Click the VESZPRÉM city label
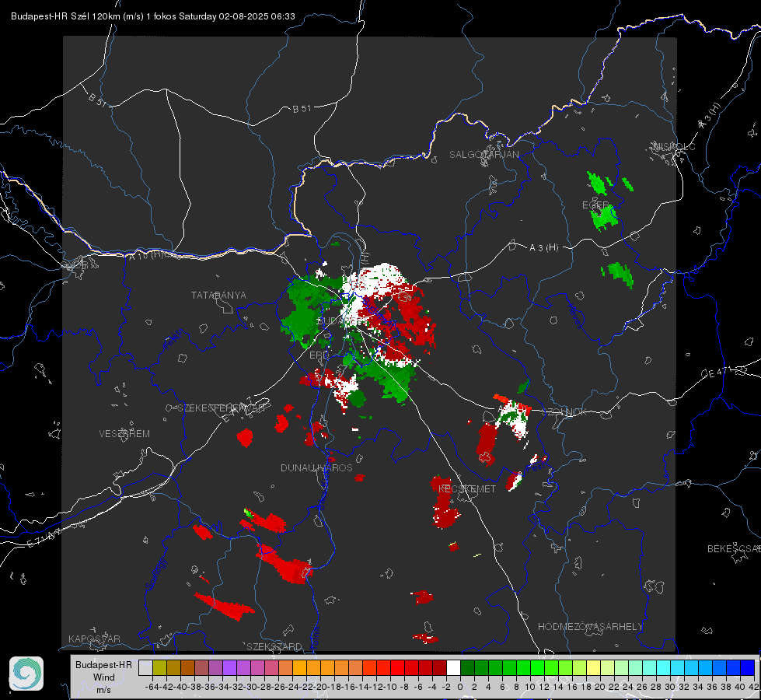The height and width of the screenshot is (700, 761). click(x=124, y=433)
